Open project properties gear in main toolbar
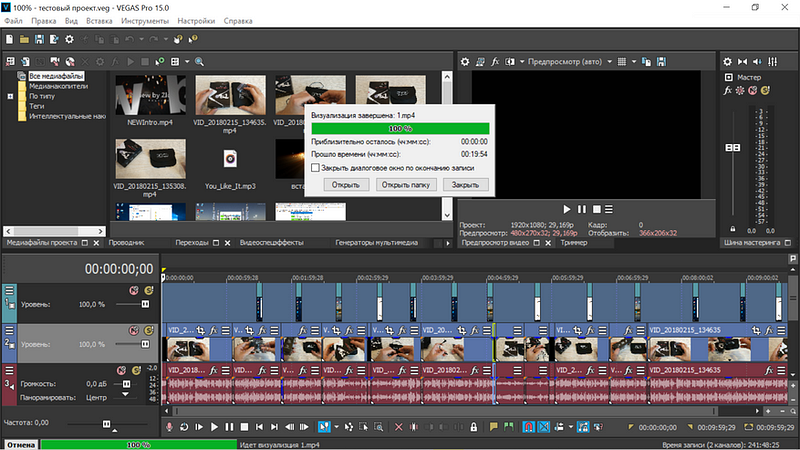Image resolution: width=800 pixels, height=450 pixels. 69,39
